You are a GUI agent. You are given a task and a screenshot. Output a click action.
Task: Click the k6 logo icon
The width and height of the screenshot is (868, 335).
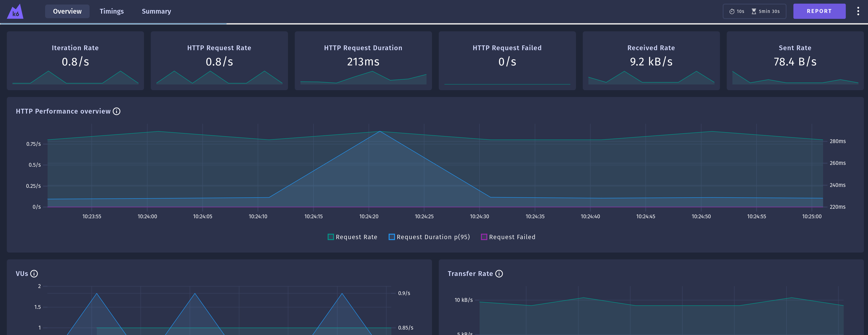pos(15,12)
